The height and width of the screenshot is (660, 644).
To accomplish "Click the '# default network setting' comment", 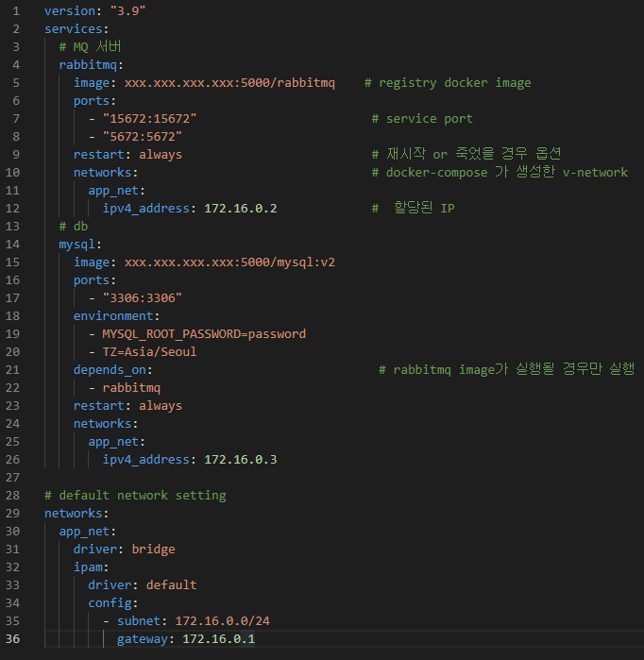I will (x=135, y=496).
